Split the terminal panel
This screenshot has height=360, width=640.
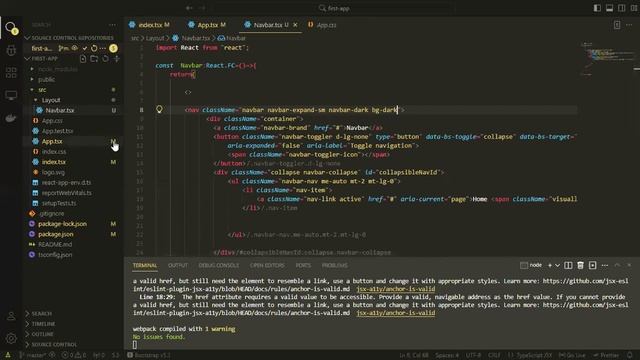(x=568, y=265)
